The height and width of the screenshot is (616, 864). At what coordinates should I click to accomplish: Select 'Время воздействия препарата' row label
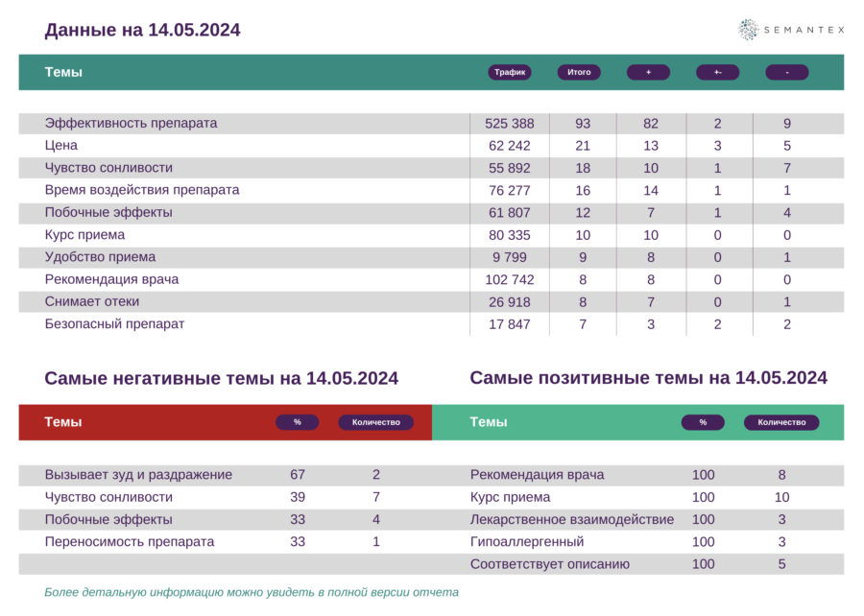pos(142,190)
